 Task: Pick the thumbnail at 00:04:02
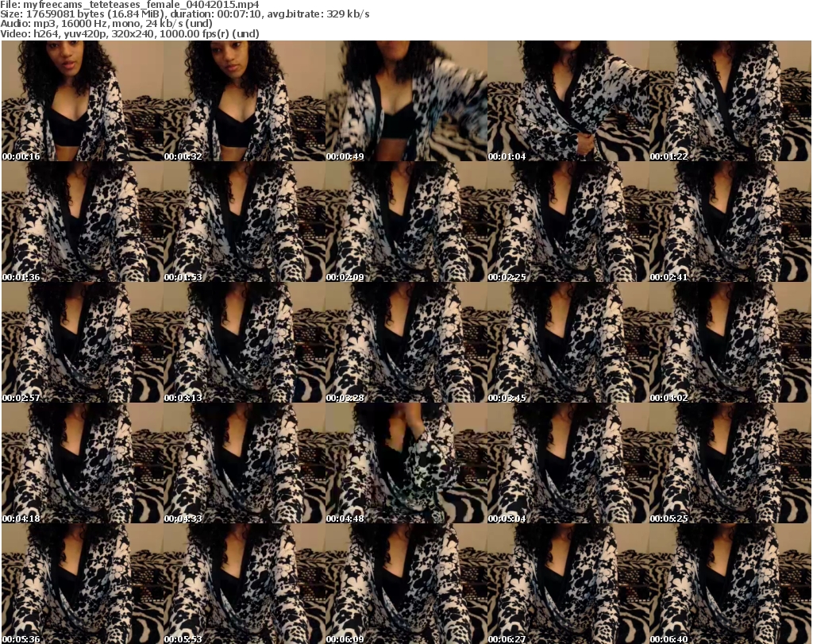point(730,343)
